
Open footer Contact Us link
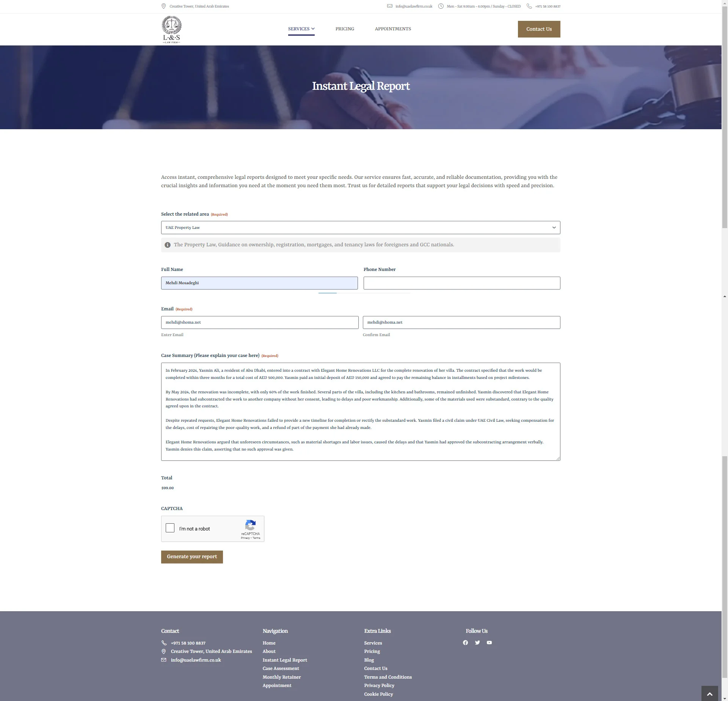(x=376, y=668)
